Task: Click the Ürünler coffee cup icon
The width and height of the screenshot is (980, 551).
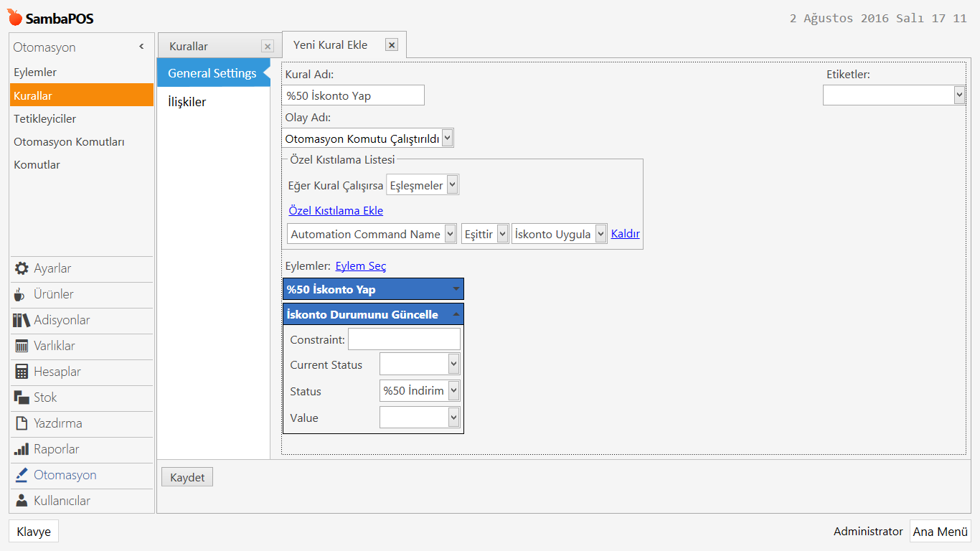Action: (21, 294)
